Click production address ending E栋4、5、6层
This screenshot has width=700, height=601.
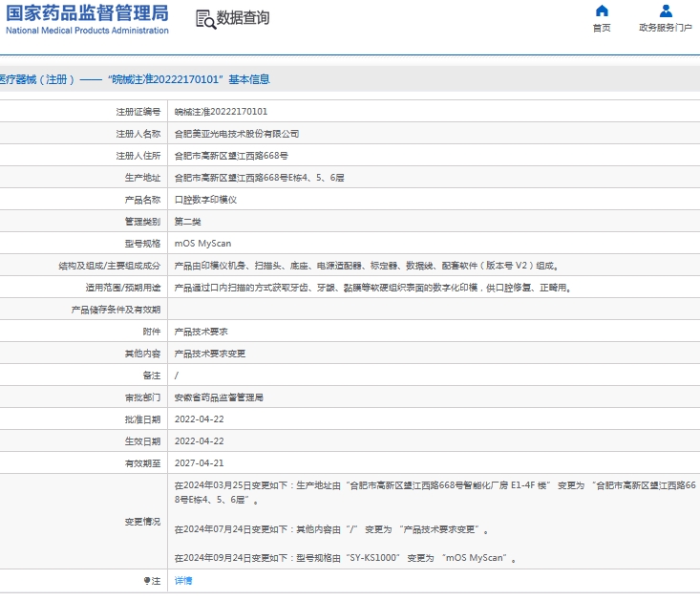click(x=259, y=178)
